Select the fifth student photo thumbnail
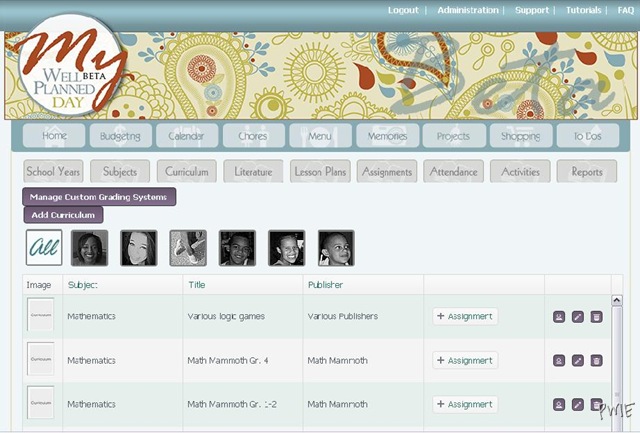 click(287, 248)
